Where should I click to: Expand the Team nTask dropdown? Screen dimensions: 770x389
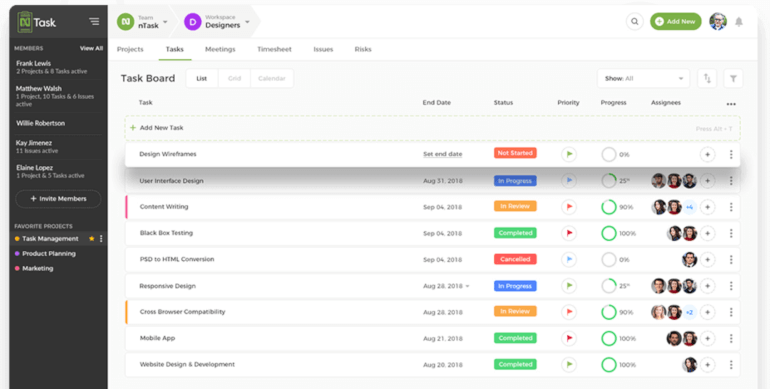tap(165, 22)
